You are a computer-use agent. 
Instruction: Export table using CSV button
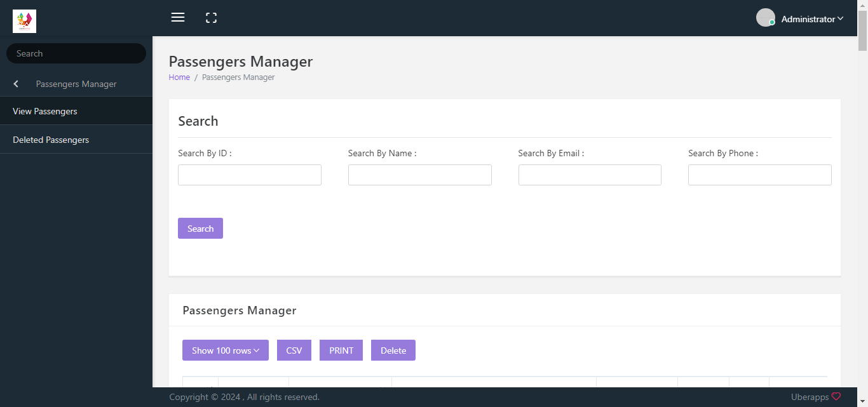pos(294,350)
